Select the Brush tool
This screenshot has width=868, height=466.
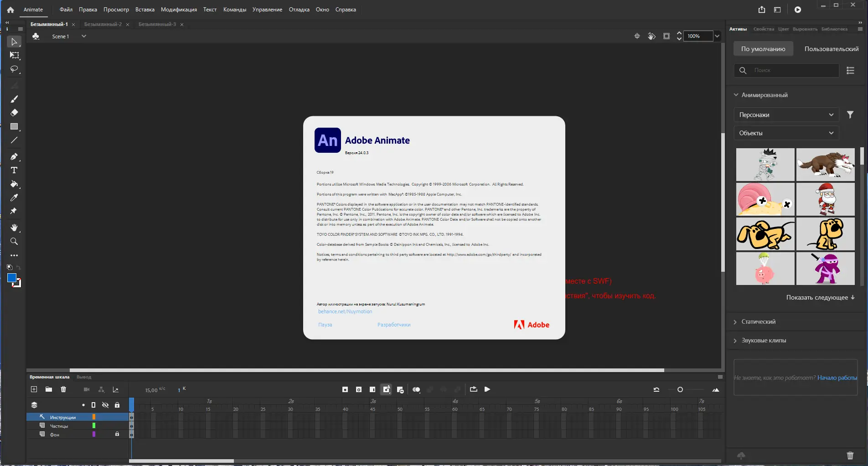click(x=14, y=99)
